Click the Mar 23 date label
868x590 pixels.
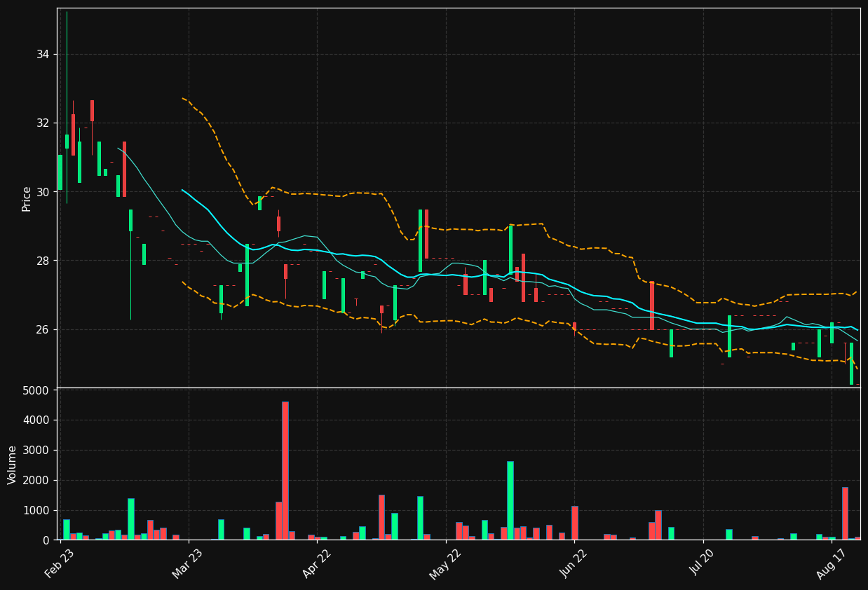click(x=188, y=564)
